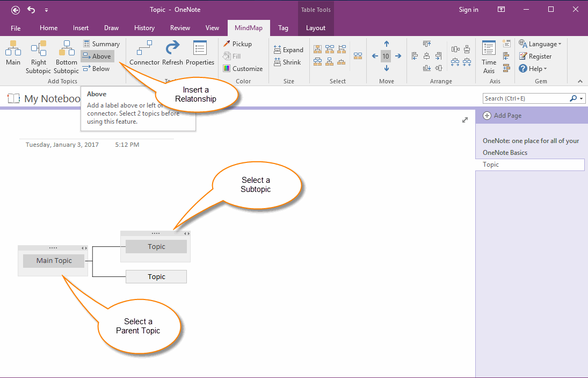Screen dimensions: 588x378
Task: Click the page time 5:12 PM
Action: [127, 145]
